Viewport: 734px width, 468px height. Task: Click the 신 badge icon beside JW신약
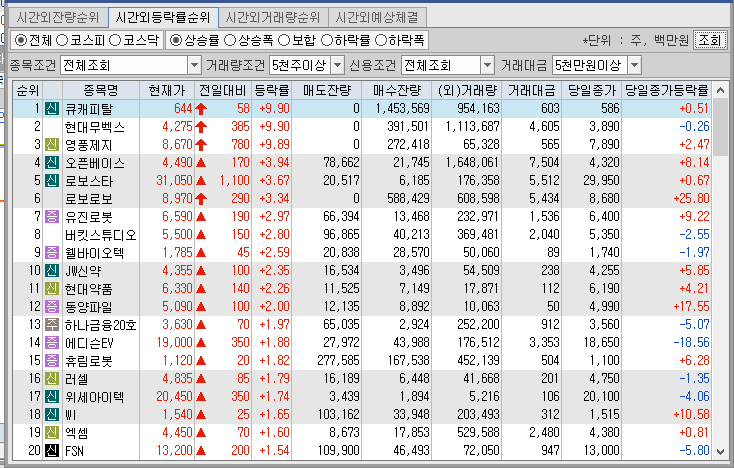(51, 271)
